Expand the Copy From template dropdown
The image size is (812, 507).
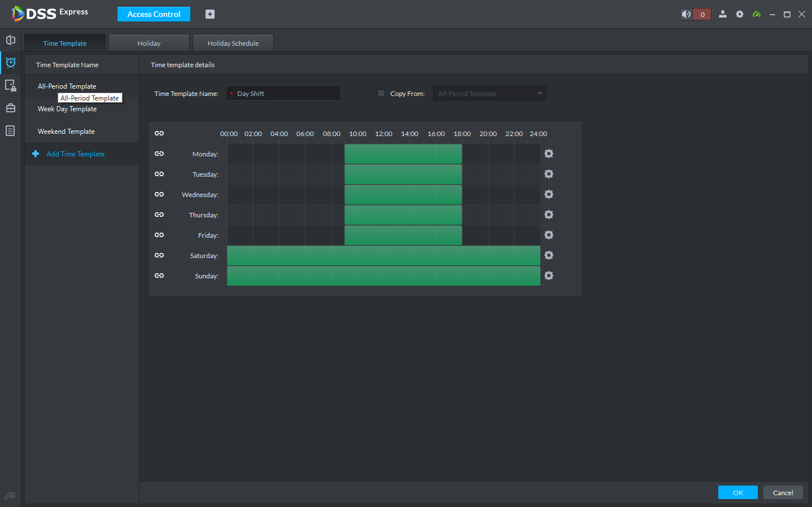coord(489,93)
